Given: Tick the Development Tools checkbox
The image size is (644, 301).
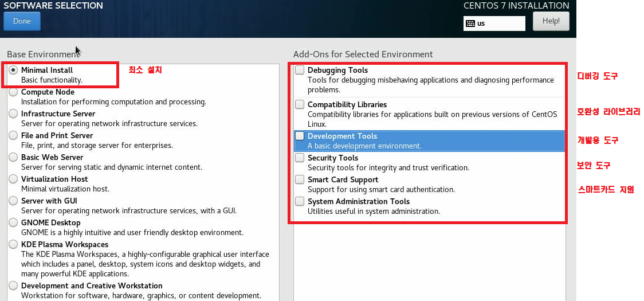Looking at the screenshot, I should [300, 136].
